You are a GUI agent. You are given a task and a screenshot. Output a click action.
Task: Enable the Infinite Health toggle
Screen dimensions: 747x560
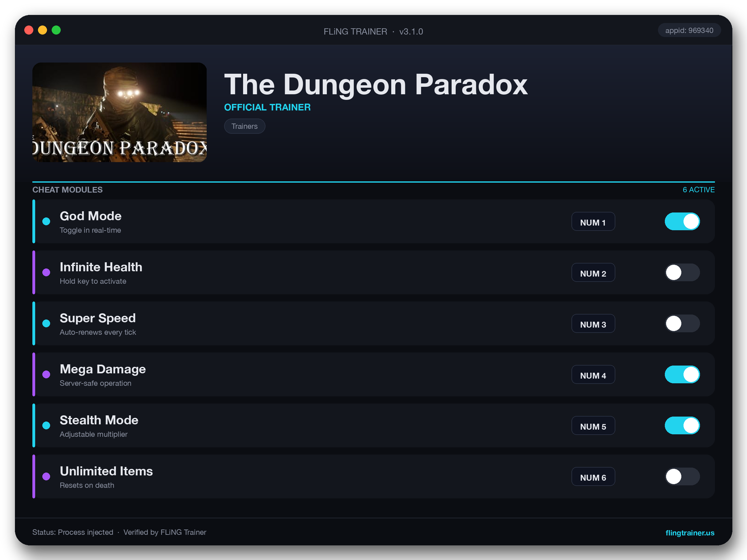click(x=682, y=273)
